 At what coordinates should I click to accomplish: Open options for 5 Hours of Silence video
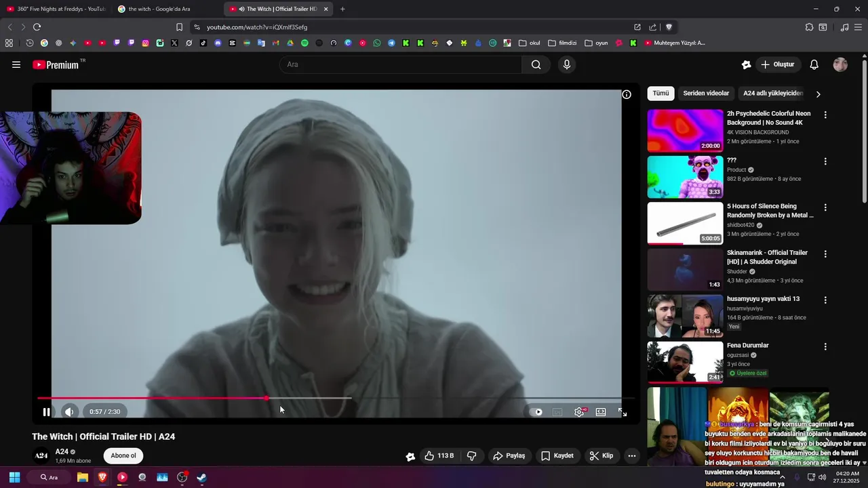pos(825,207)
